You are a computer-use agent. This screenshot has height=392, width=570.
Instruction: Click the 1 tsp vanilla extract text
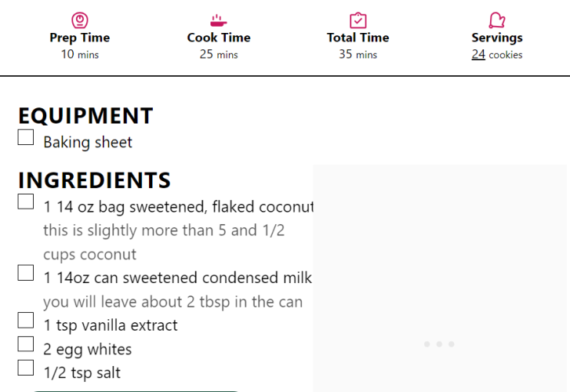point(111,325)
